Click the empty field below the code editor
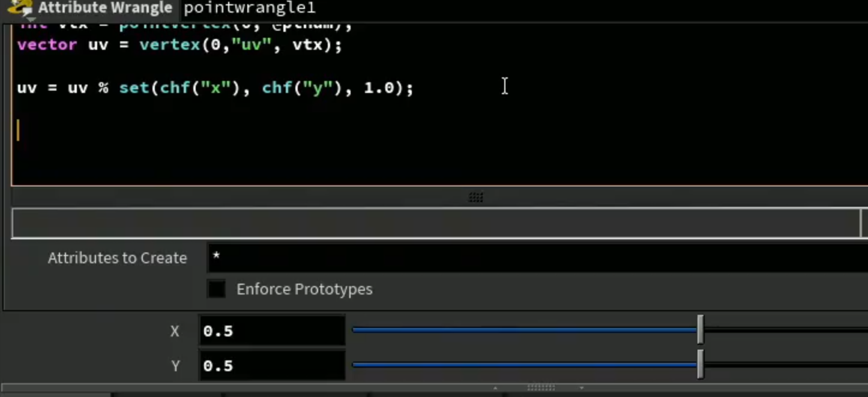Image resolution: width=868 pixels, height=397 pixels. (x=436, y=223)
